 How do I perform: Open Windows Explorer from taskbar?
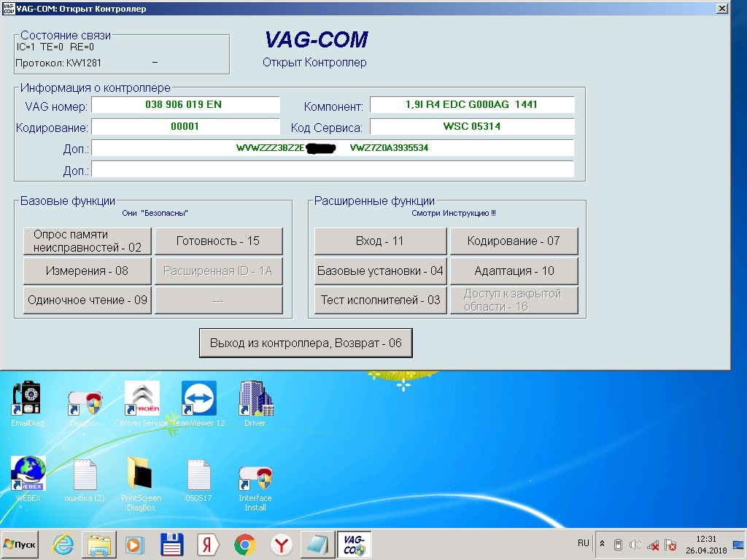(x=99, y=545)
